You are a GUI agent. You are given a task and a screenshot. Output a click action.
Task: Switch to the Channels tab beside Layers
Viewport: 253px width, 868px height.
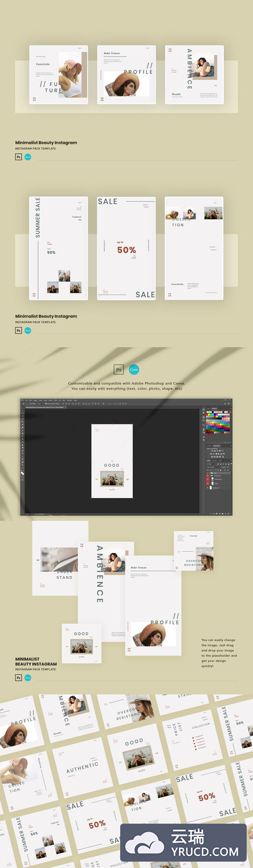(214, 461)
